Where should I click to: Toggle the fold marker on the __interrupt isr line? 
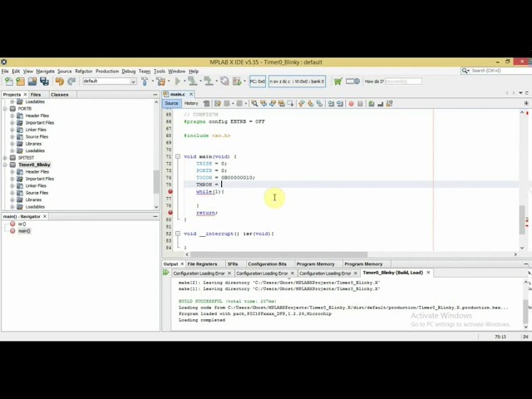[x=177, y=234]
